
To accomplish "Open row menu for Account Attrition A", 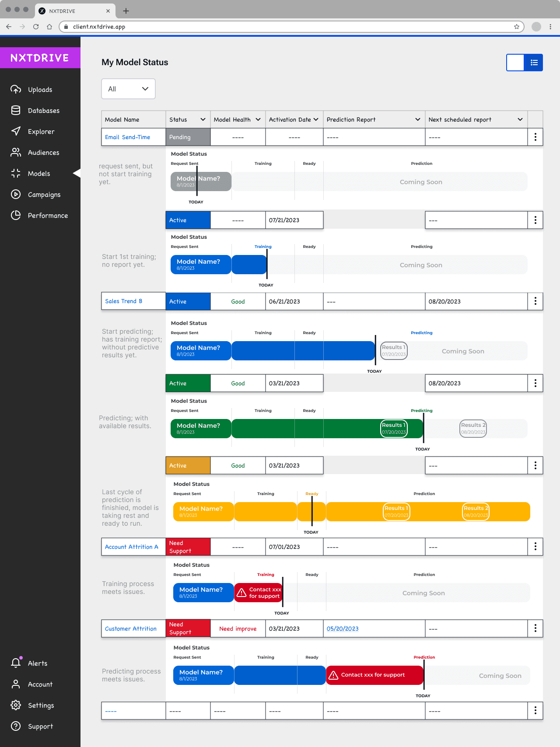I will tap(535, 547).
